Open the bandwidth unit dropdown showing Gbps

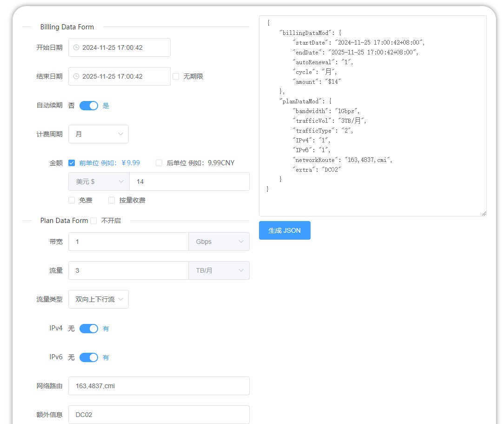click(219, 241)
